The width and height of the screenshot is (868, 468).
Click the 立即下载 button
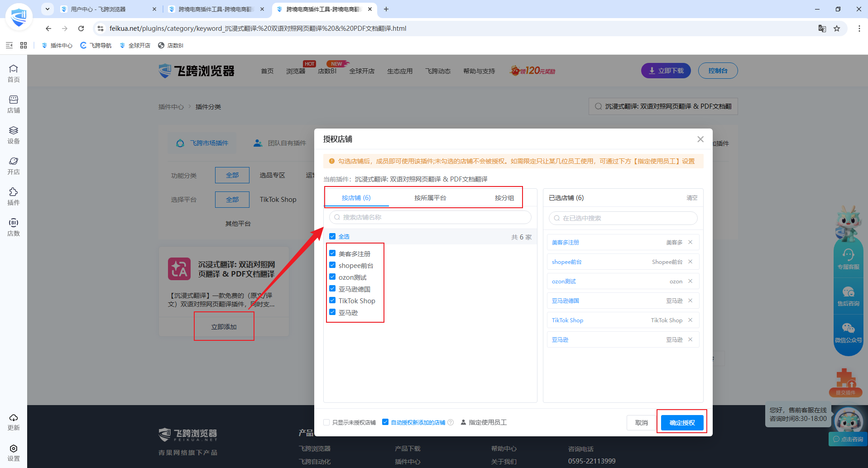point(666,71)
